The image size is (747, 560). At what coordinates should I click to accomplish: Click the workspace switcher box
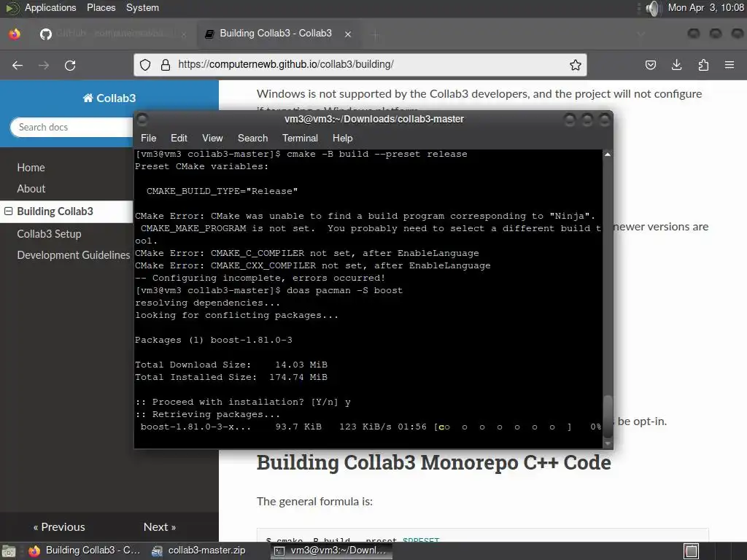click(692, 551)
